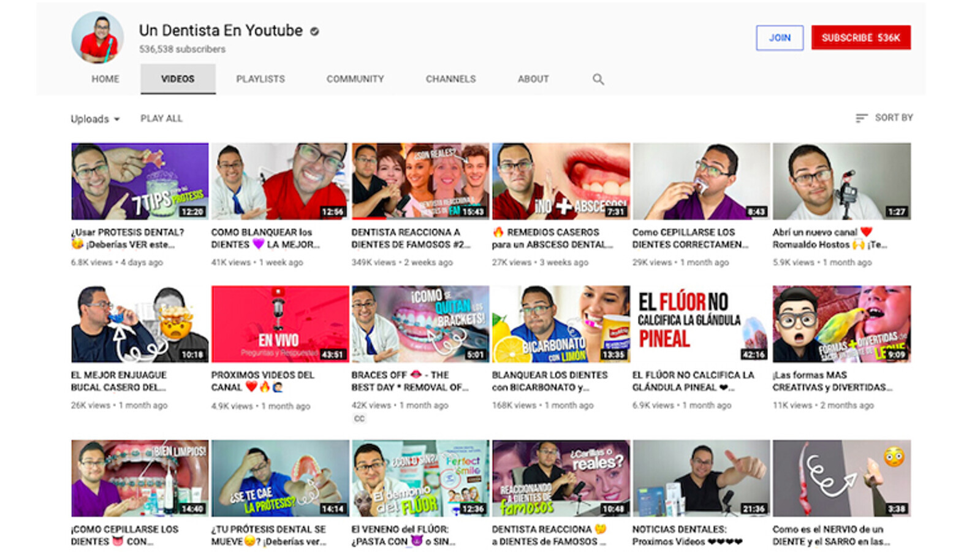Image resolution: width=980 pixels, height=552 pixels.
Task: Expand the Uploads dropdown
Action: tap(95, 119)
